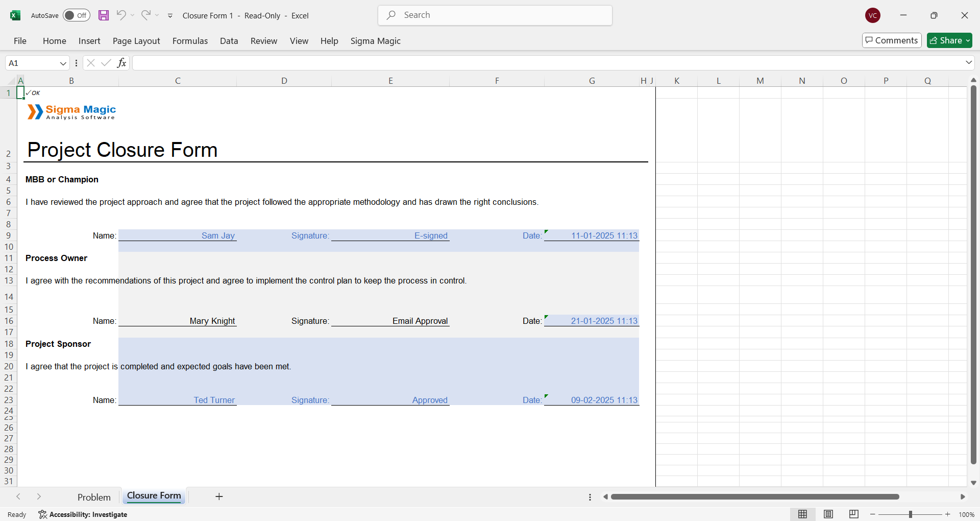This screenshot has height=521, width=980.
Task: Click the zoom slider handle
Action: (910, 514)
